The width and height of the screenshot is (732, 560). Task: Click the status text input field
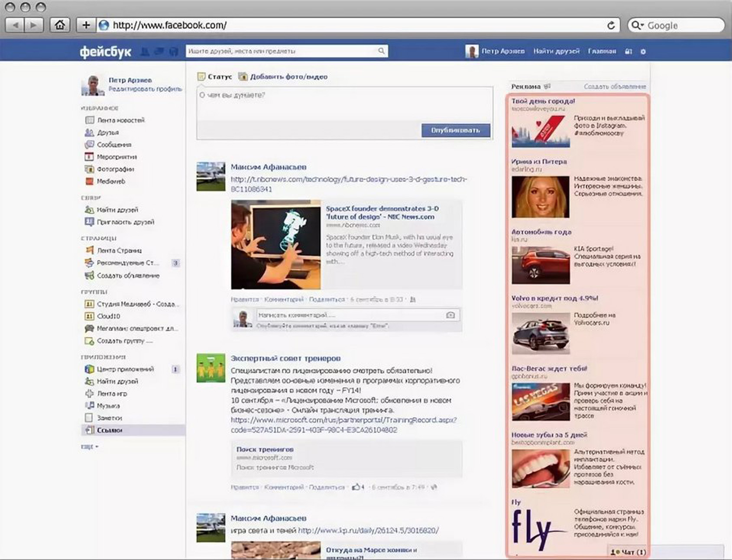[344, 104]
